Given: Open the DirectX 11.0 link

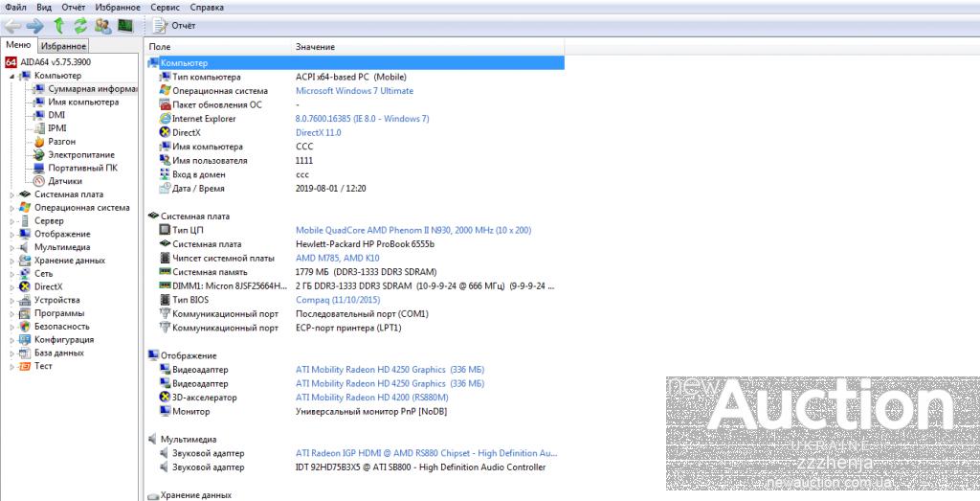Looking at the screenshot, I should pyautogui.click(x=318, y=132).
